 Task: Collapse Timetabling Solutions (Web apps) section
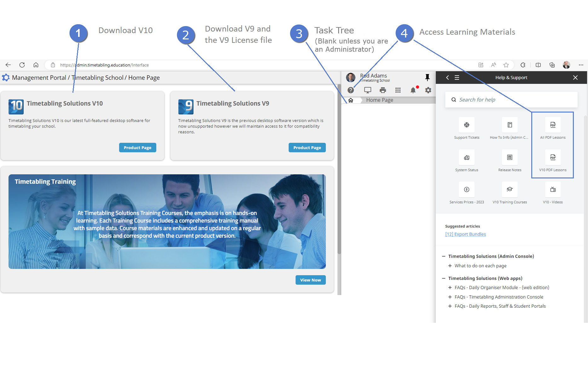[444, 278]
